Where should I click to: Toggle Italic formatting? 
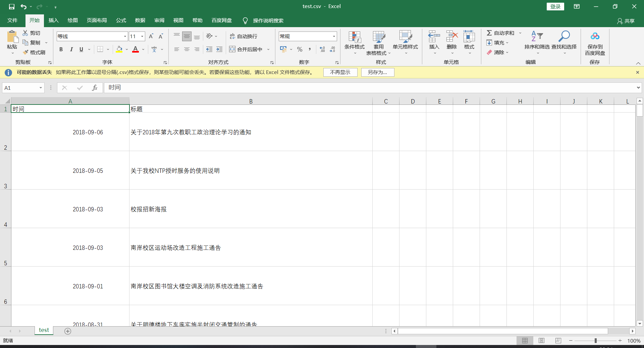pos(71,49)
